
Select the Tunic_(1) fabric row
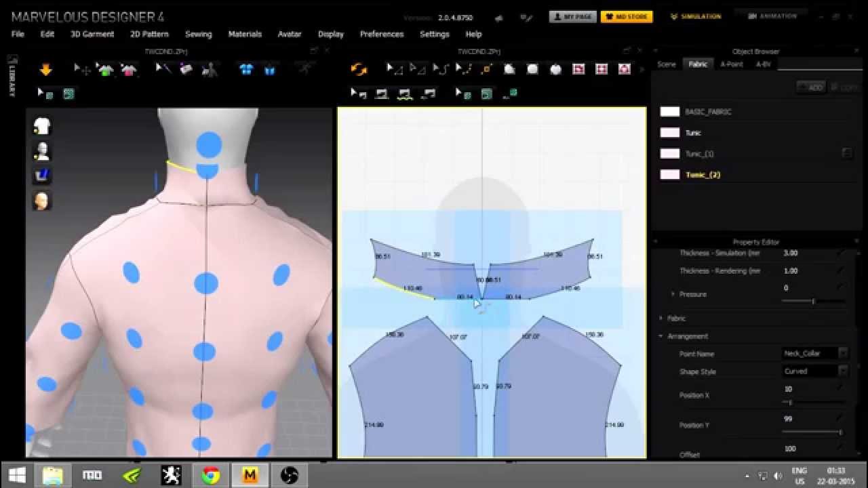pos(756,154)
